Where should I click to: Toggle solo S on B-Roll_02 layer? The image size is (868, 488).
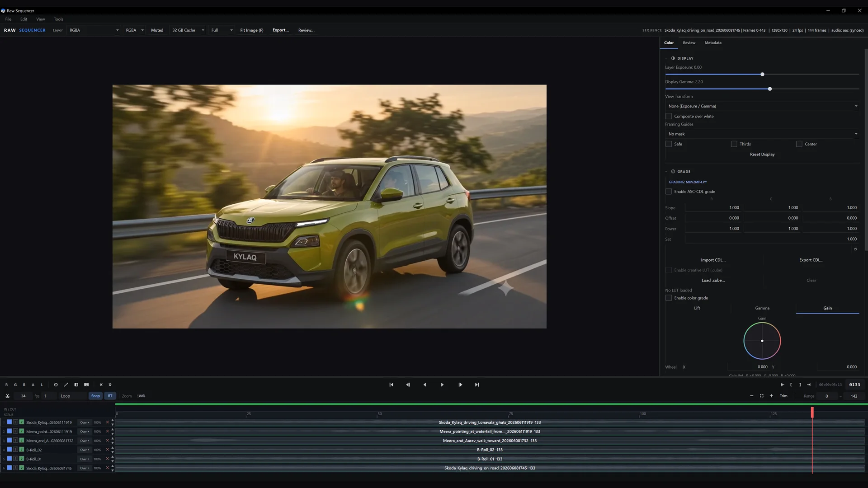click(x=15, y=450)
